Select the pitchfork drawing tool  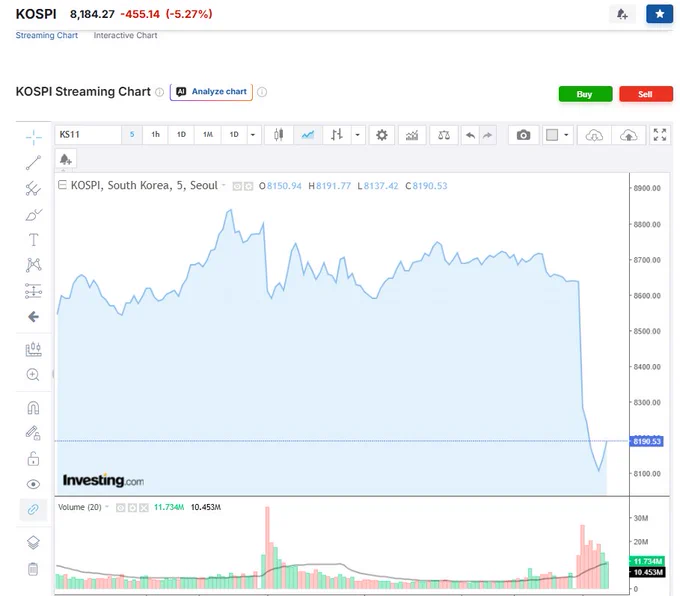(33, 189)
